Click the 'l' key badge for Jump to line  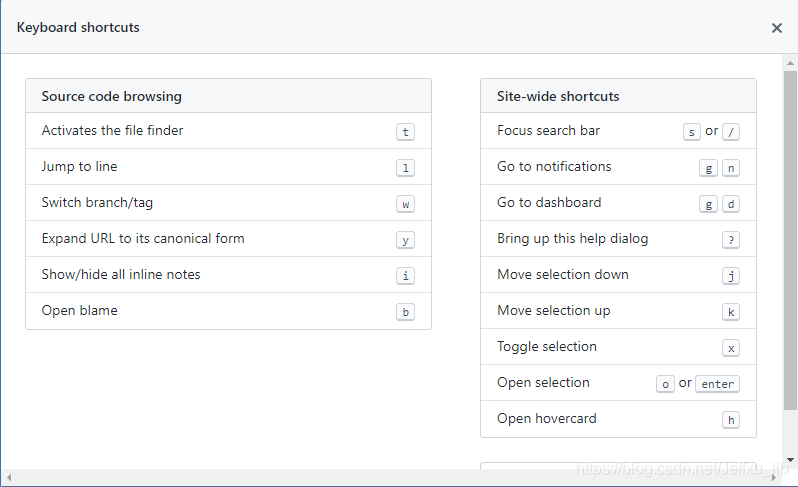click(x=405, y=168)
